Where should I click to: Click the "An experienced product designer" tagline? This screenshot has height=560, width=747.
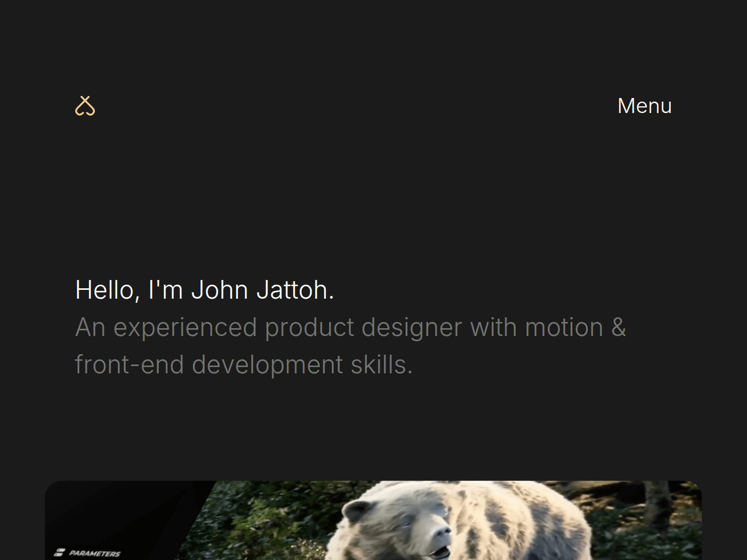350,346
